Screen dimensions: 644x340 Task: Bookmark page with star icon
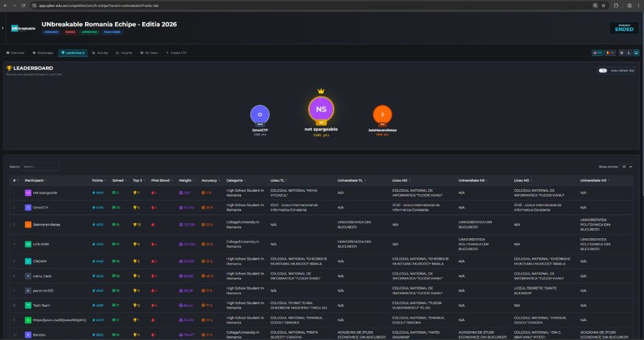pyautogui.click(x=603, y=4)
